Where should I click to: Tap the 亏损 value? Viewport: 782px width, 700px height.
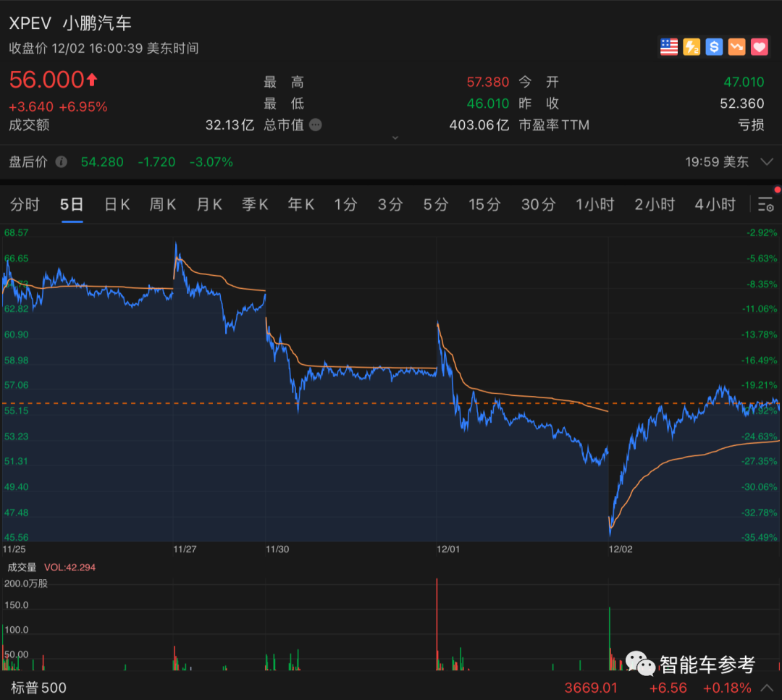click(x=751, y=125)
